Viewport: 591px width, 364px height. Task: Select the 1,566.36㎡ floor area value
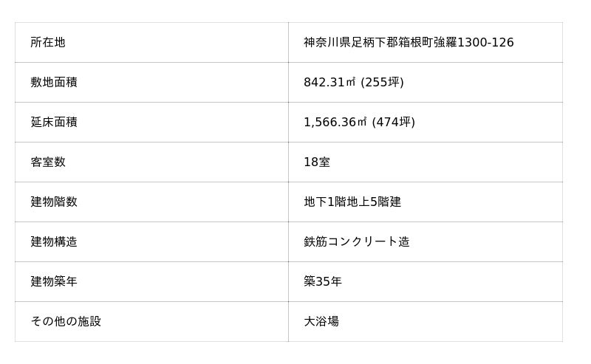(x=335, y=123)
